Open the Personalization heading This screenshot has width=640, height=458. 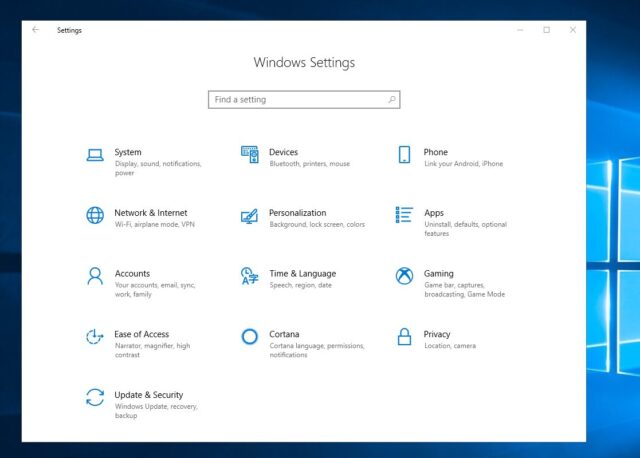point(298,213)
